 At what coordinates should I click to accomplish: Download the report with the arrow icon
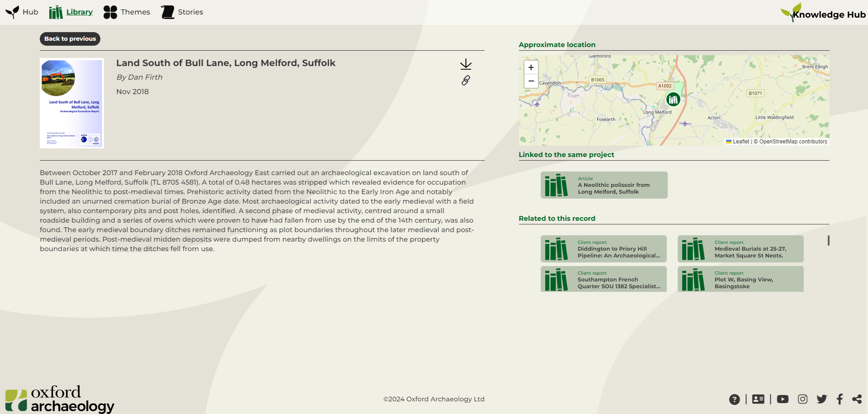click(x=466, y=64)
